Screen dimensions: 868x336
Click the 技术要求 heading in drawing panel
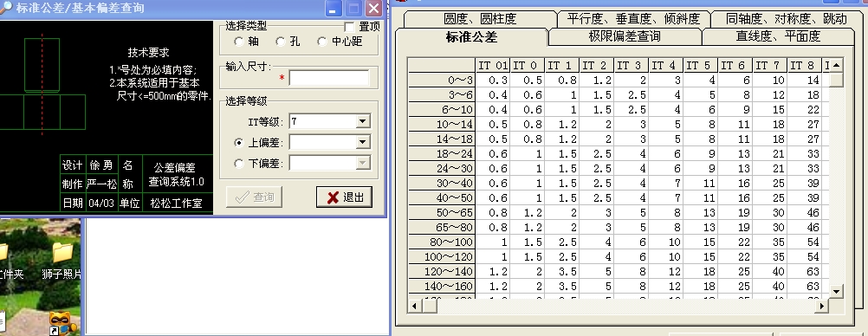(x=148, y=53)
